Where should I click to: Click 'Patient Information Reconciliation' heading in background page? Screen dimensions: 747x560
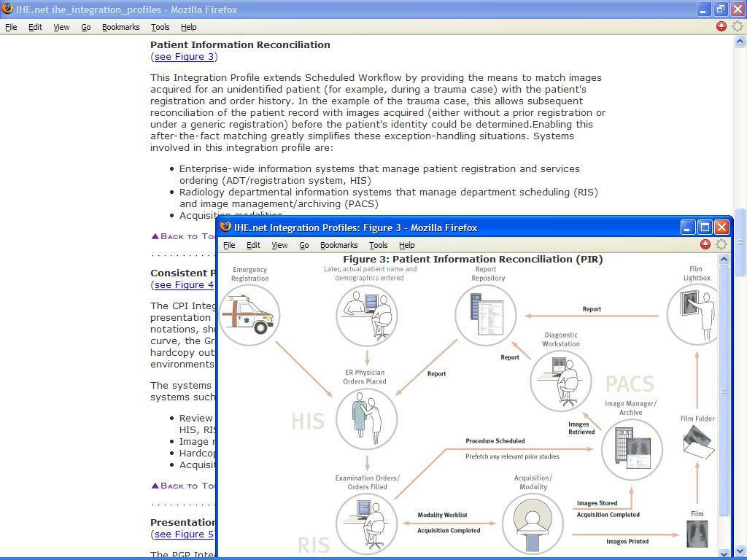pos(240,44)
